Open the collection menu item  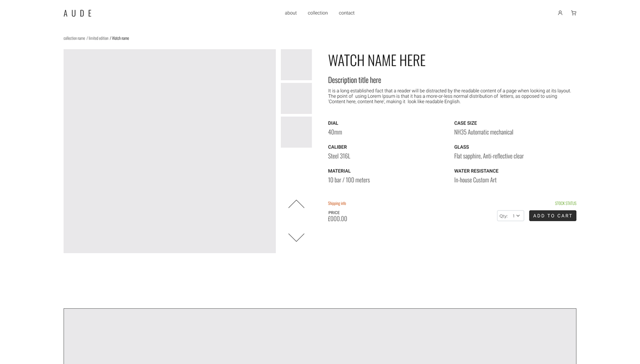(x=317, y=13)
